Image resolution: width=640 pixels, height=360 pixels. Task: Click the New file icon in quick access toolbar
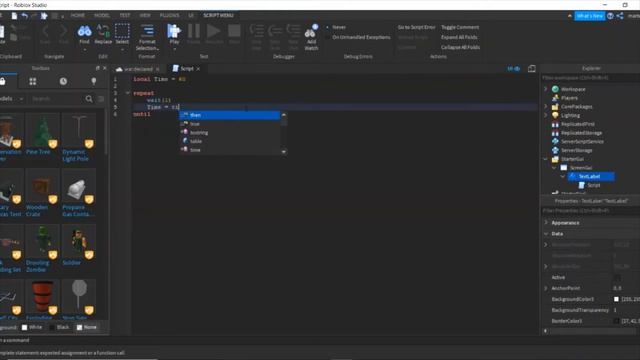14,16
